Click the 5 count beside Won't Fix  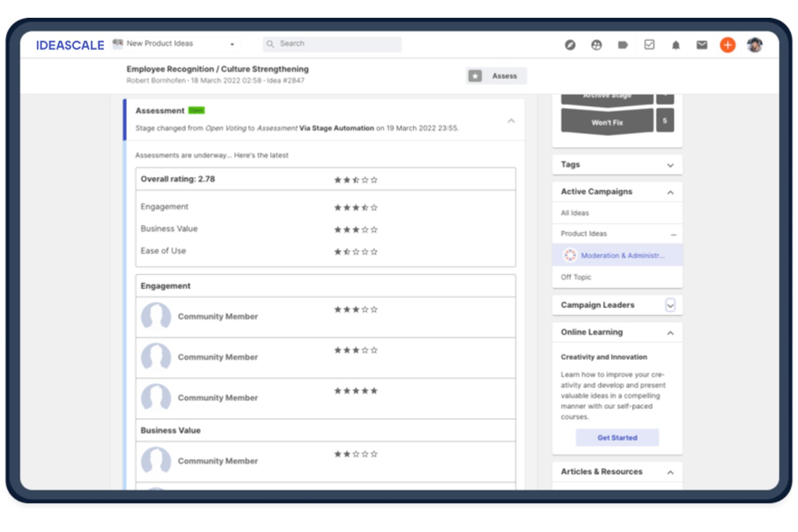[665, 121]
